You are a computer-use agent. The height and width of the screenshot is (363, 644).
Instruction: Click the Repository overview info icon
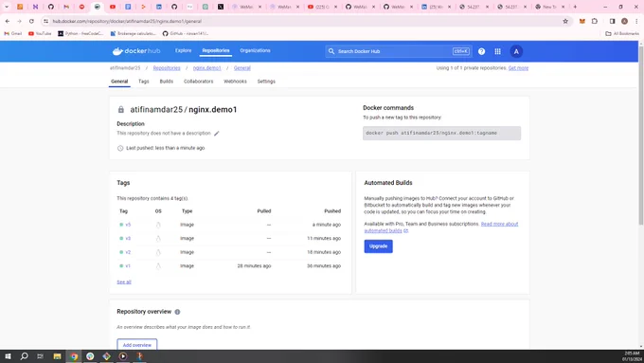tap(177, 312)
